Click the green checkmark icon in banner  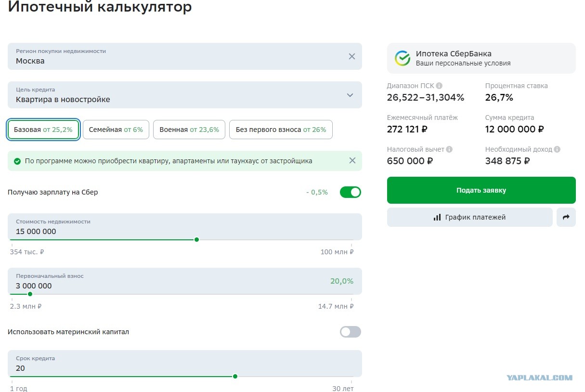pos(17,161)
